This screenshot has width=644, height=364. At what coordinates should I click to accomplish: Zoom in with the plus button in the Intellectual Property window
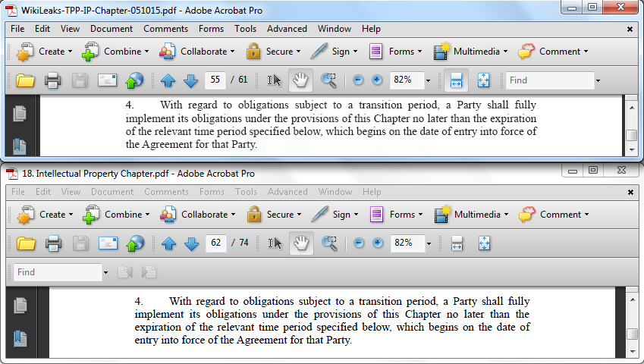[378, 243]
